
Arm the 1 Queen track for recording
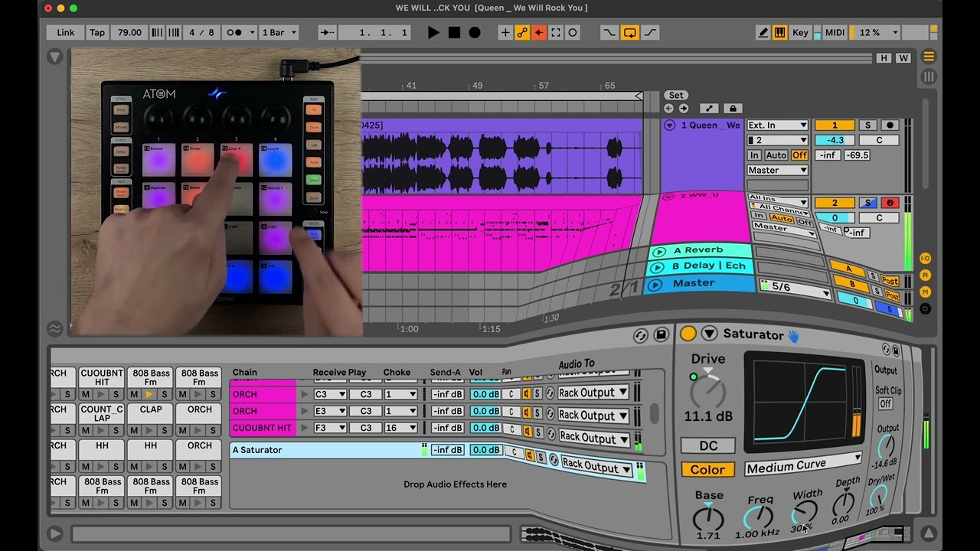pyautogui.click(x=890, y=126)
